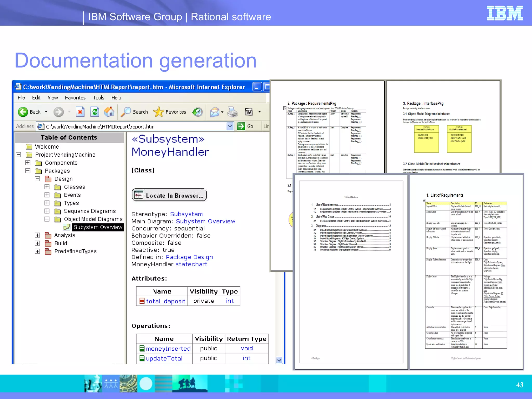Viewport: 532px width, 399px height.
Task: Open the InterfacePkg document page thumbnail
Action: 443,127
